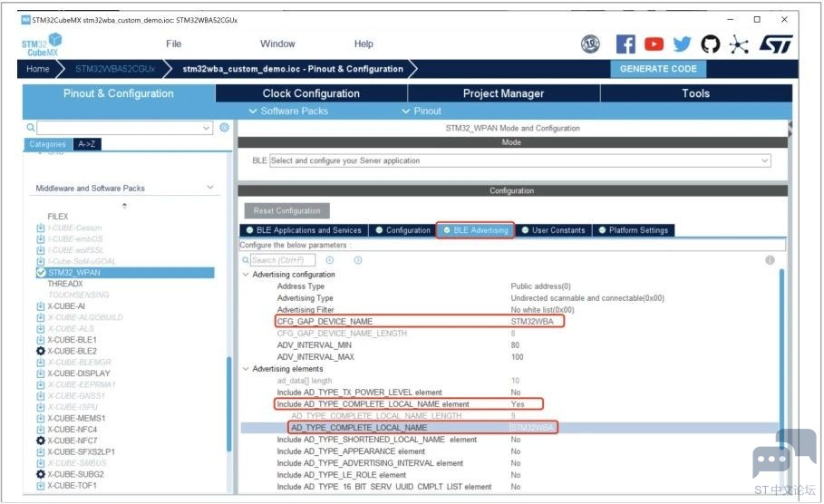Open the Platform Settings tab
Screen dimensions: 824x504
(x=634, y=230)
